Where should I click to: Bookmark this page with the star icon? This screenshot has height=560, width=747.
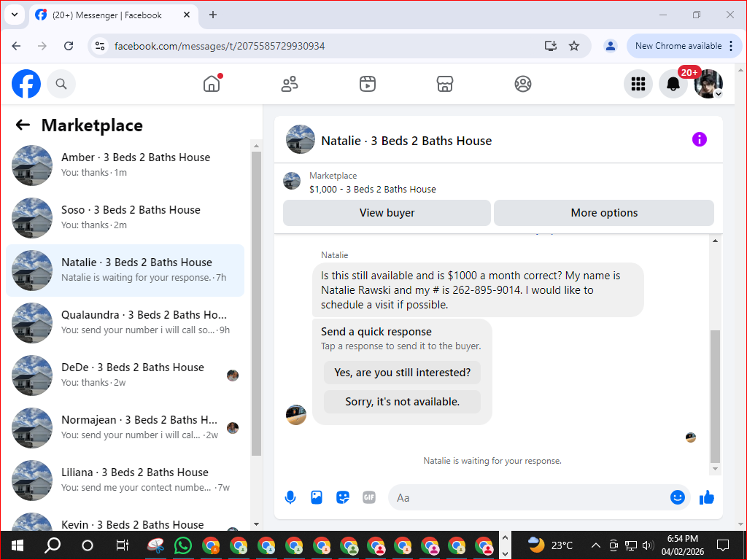[574, 46]
